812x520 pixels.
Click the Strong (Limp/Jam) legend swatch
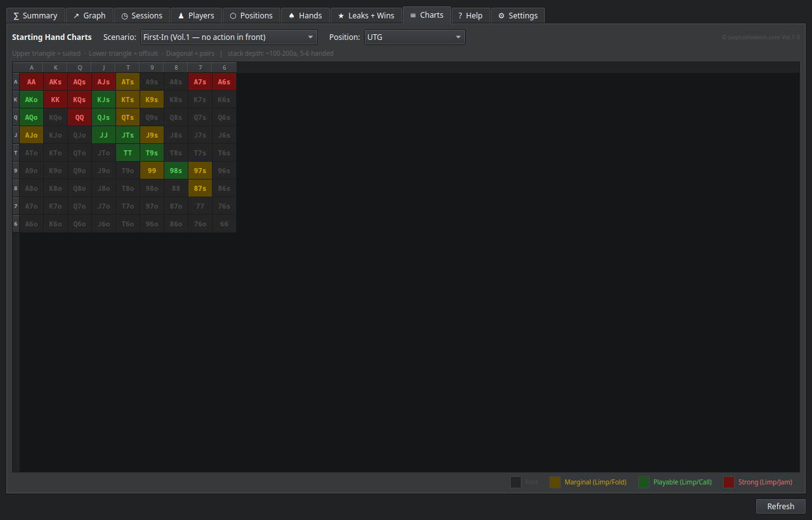(x=729, y=482)
